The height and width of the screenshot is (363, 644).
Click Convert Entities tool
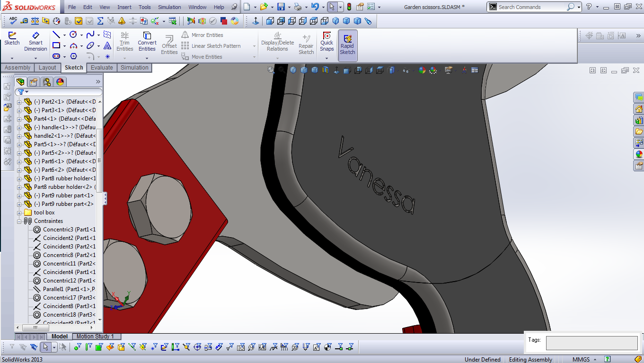(x=147, y=42)
